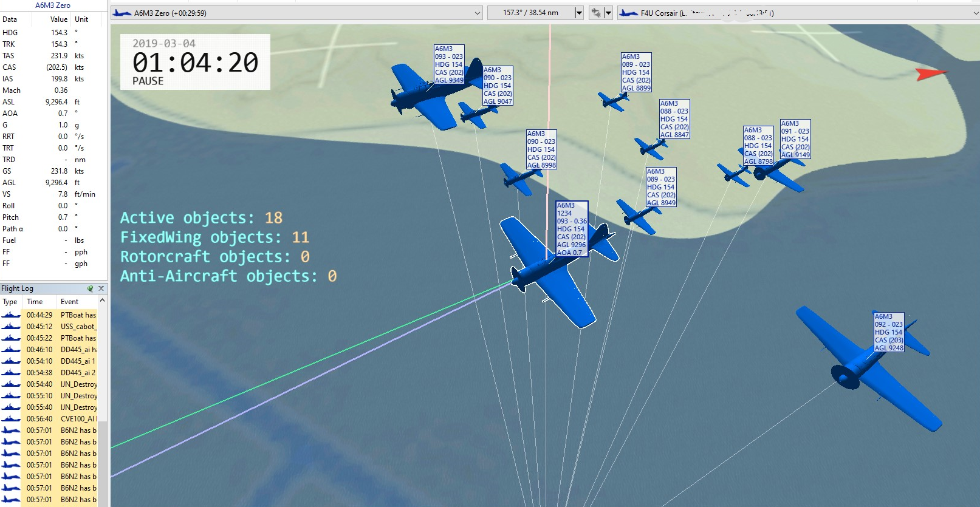
Task: Click the Flight Log scrollbar up arrow
Action: coord(102,301)
